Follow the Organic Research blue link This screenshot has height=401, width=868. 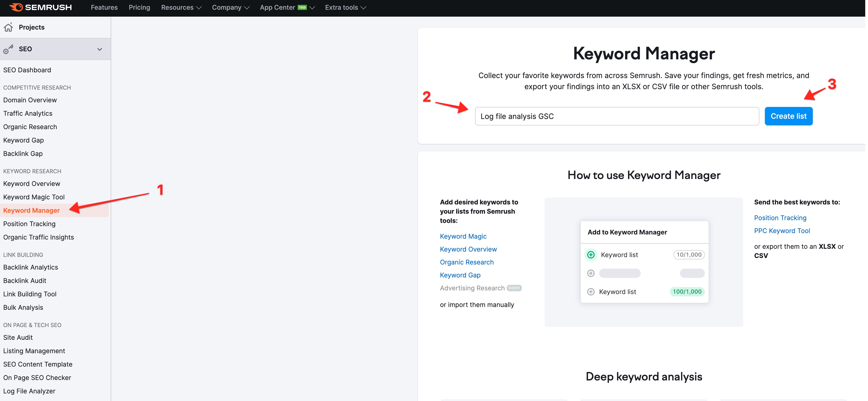tap(466, 262)
